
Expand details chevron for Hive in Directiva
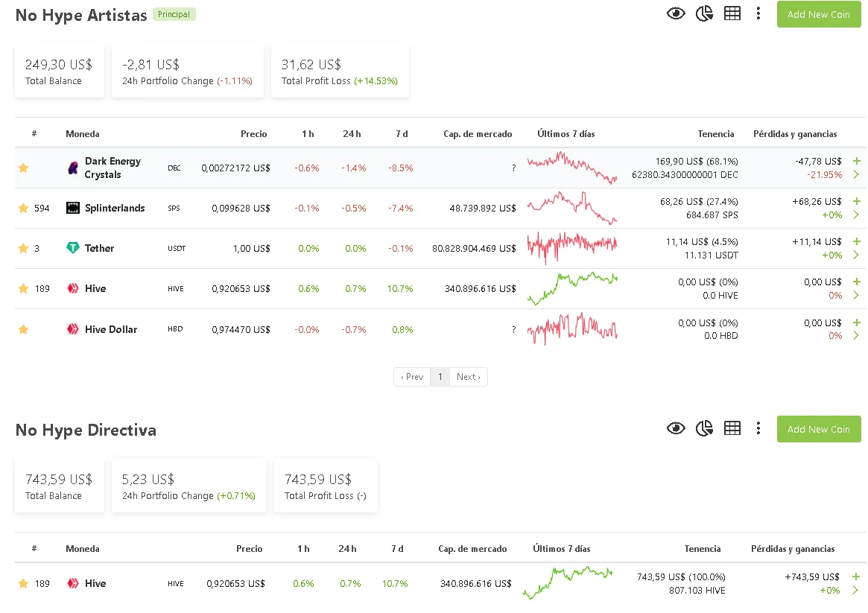[x=856, y=591]
